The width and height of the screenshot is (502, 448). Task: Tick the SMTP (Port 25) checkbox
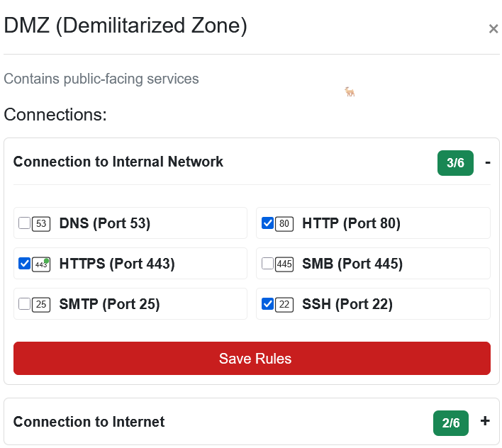[25, 305]
